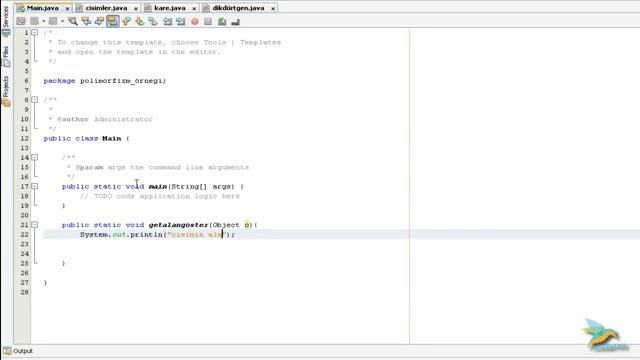This screenshot has width=640, height=360.
Task: Click line number 28 in gutter
Action: [x=24, y=292]
